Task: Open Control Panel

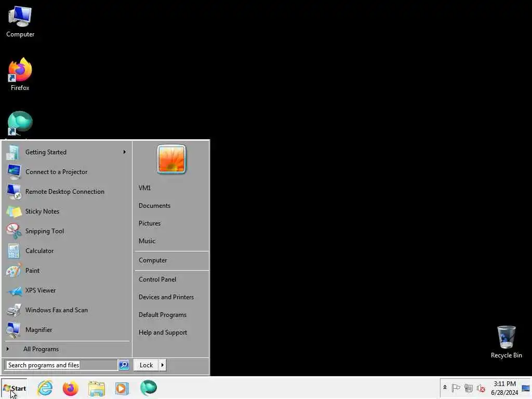Action: tap(157, 280)
